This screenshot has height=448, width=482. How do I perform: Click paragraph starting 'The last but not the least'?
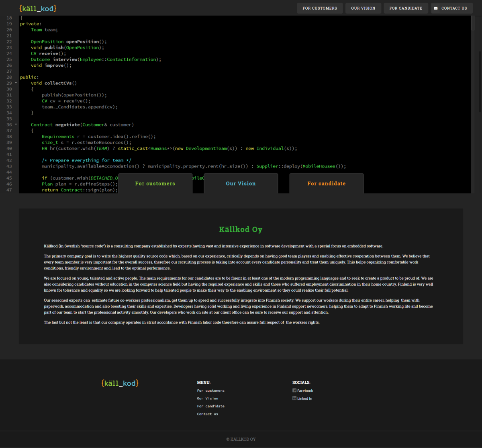click(182, 322)
